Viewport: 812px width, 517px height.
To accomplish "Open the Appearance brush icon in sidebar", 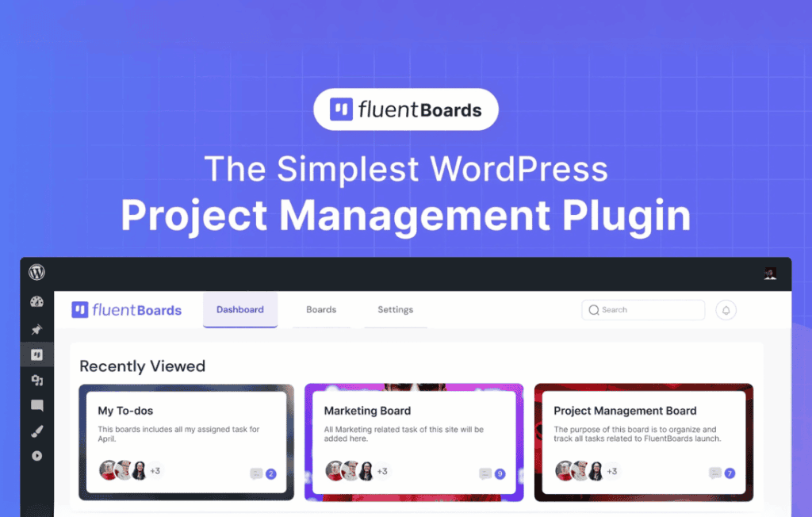I will (36, 431).
